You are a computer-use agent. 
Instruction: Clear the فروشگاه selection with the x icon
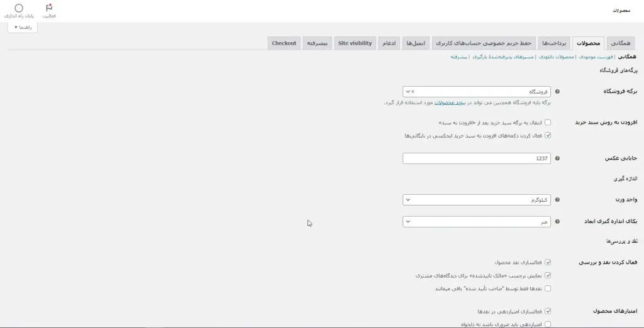(x=413, y=92)
